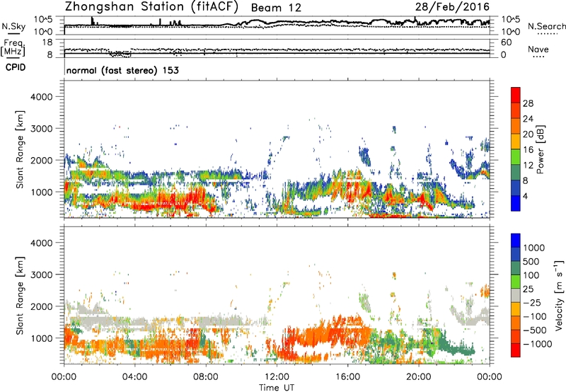The height and width of the screenshot is (392, 566).
Task: Click the '16:00' time tick label
Action: (347, 377)
